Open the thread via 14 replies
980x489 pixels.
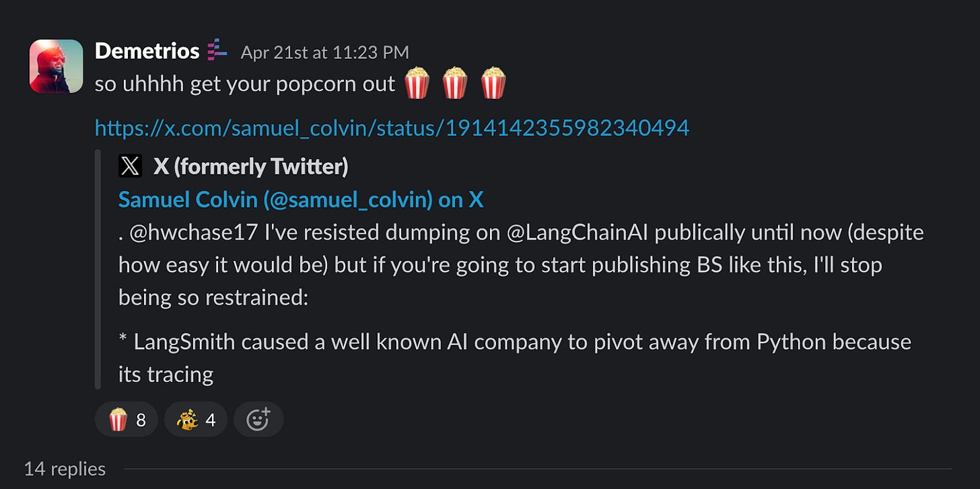pyautogui.click(x=63, y=468)
